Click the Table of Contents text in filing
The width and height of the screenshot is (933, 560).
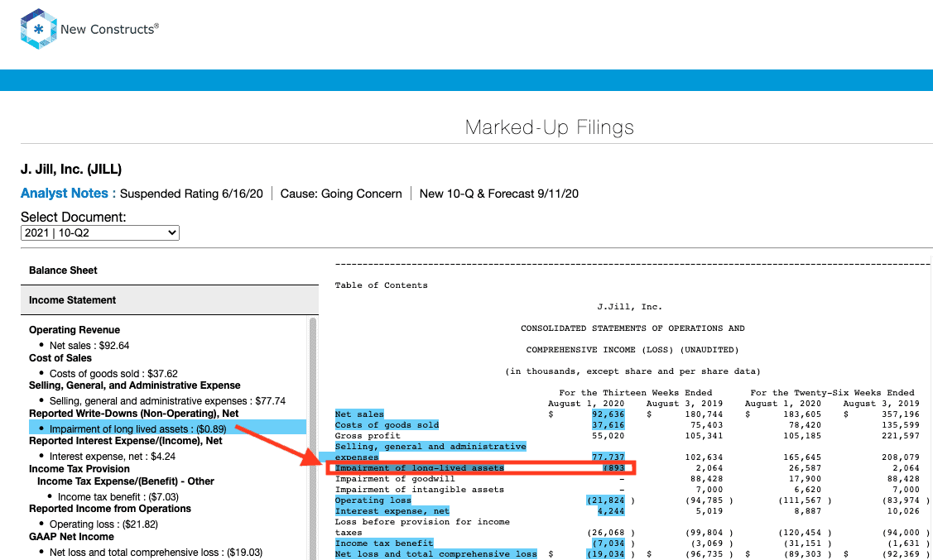pos(382,285)
